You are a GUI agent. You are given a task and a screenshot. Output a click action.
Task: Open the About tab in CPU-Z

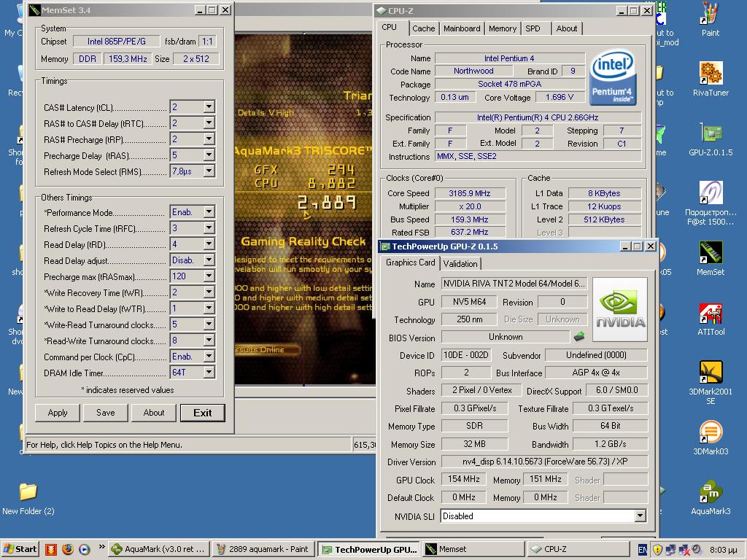pos(566,28)
